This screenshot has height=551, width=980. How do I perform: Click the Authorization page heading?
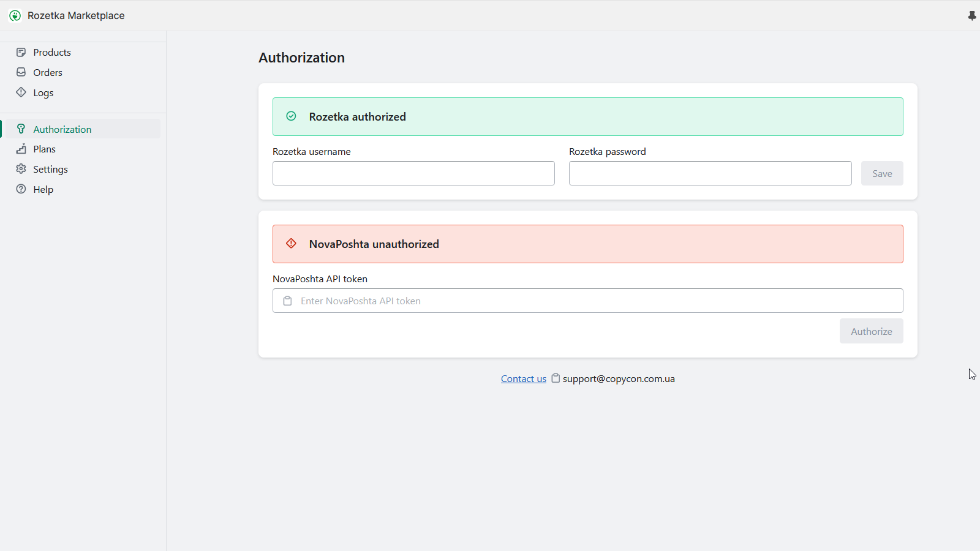pyautogui.click(x=301, y=58)
